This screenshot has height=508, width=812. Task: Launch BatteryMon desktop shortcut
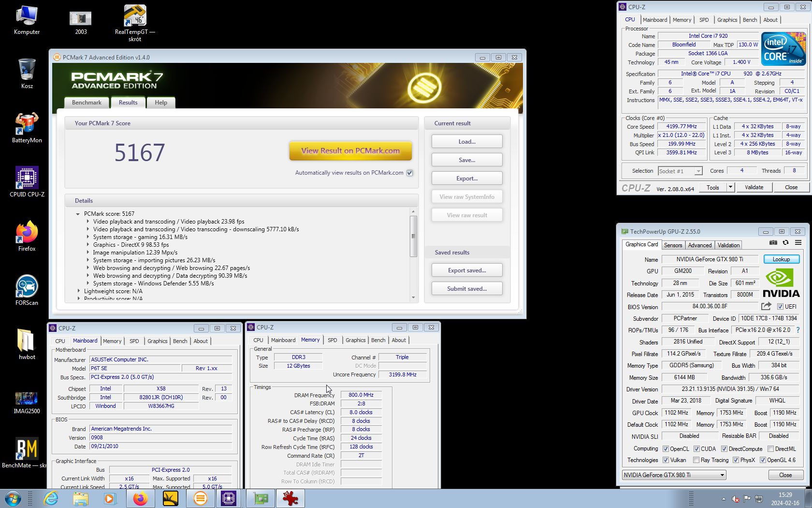pyautogui.click(x=27, y=128)
